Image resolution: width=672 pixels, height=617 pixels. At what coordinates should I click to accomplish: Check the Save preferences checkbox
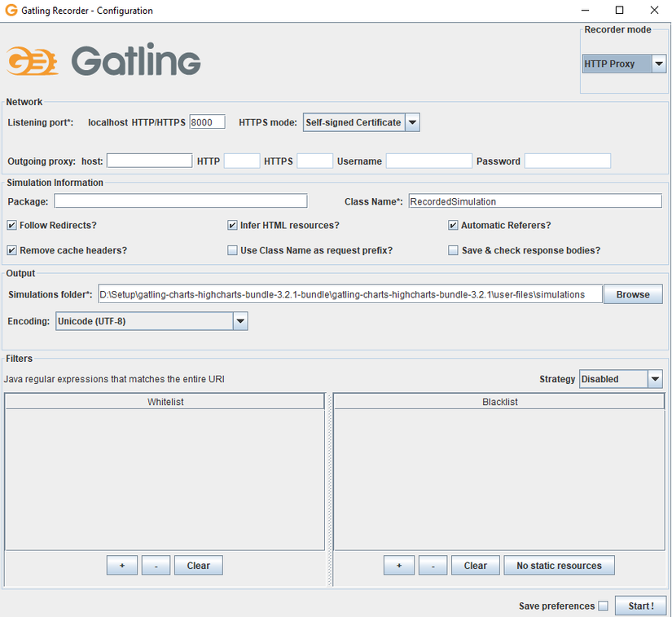click(603, 606)
